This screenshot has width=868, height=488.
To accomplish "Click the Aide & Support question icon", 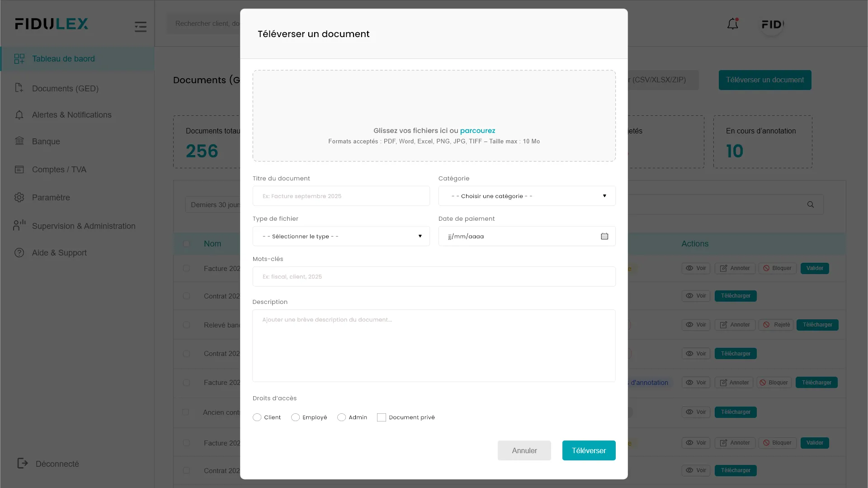I will (19, 253).
